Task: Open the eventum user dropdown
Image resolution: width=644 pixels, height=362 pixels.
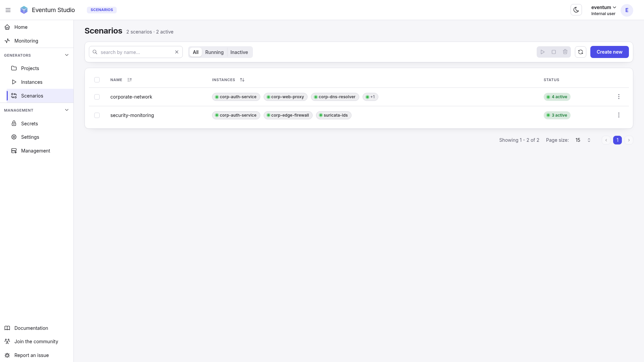Action: pos(603,10)
